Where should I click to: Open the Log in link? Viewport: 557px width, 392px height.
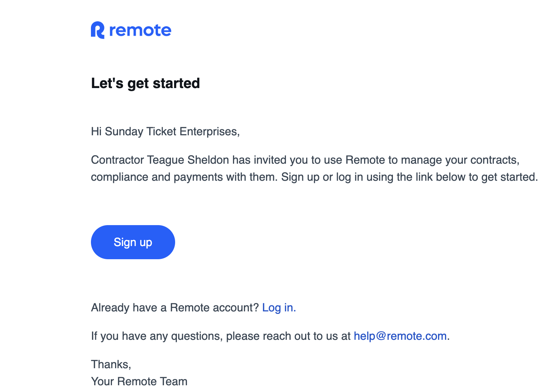coord(279,307)
